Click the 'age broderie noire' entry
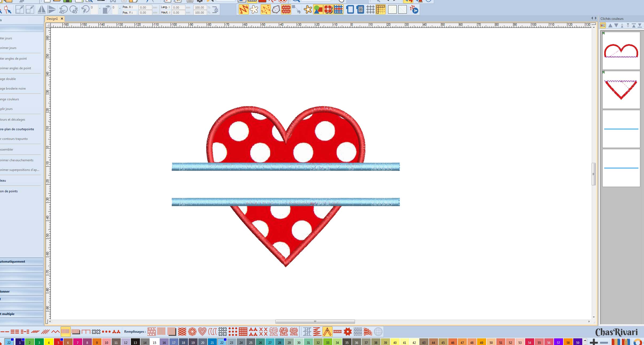This screenshot has height=345, width=644. [13, 89]
